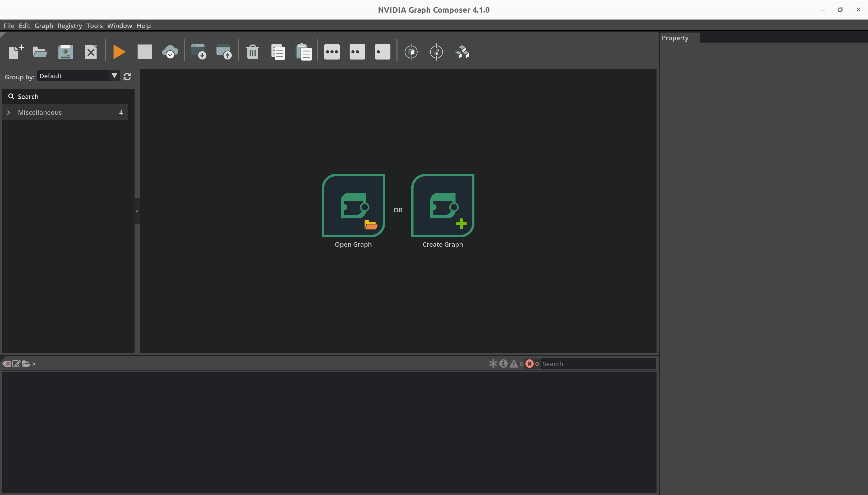Open the Graph menu

[x=44, y=26]
